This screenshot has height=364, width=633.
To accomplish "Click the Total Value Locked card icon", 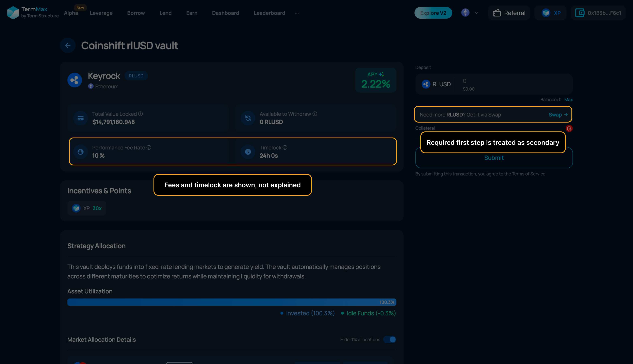I will click(x=81, y=118).
